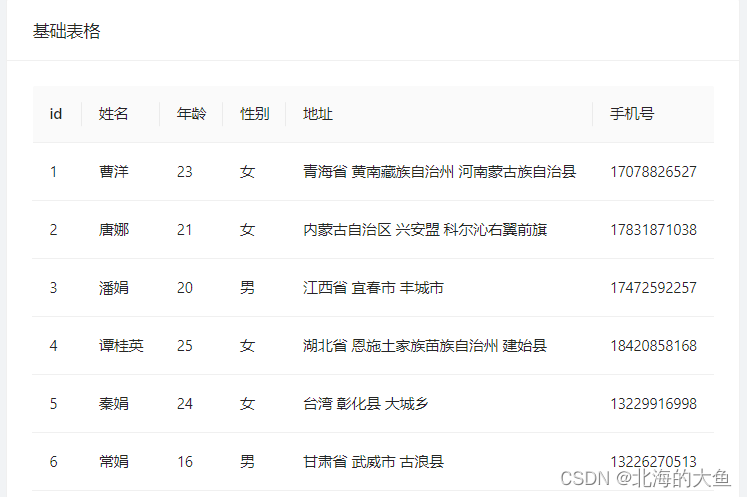
Task: Click id cell 2 in 唐娜's row
Action: (53, 230)
